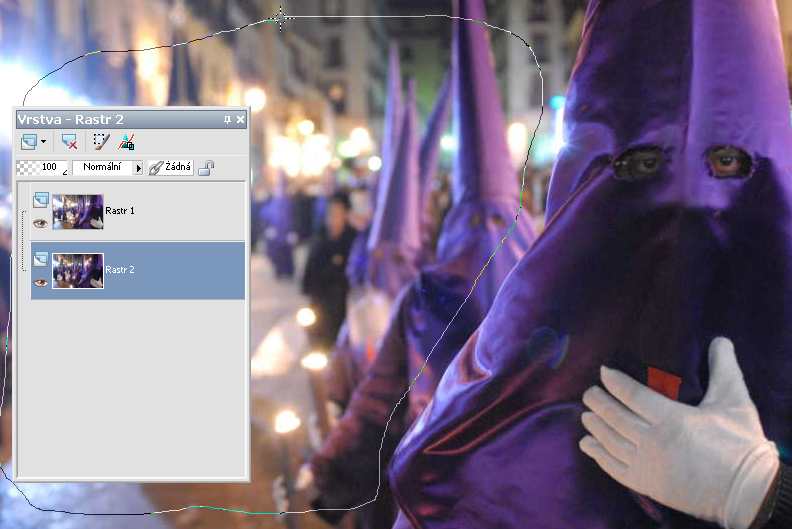Image resolution: width=792 pixels, height=529 pixels.
Task: Click the New raster layer icon
Action: click(29, 142)
